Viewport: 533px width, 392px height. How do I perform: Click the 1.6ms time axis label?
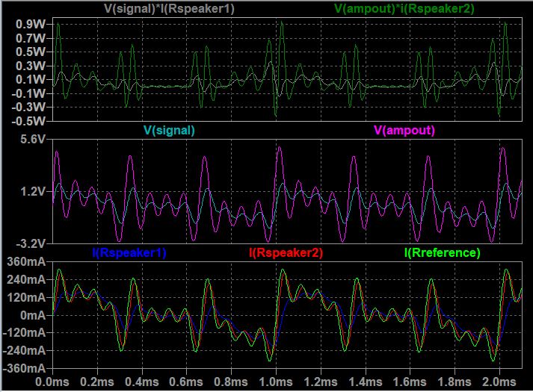(410, 382)
